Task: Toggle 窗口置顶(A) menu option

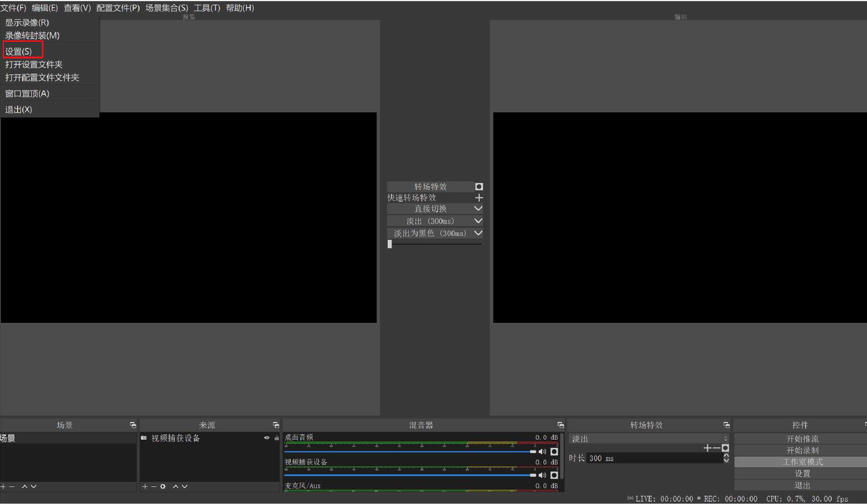Action: (27, 94)
